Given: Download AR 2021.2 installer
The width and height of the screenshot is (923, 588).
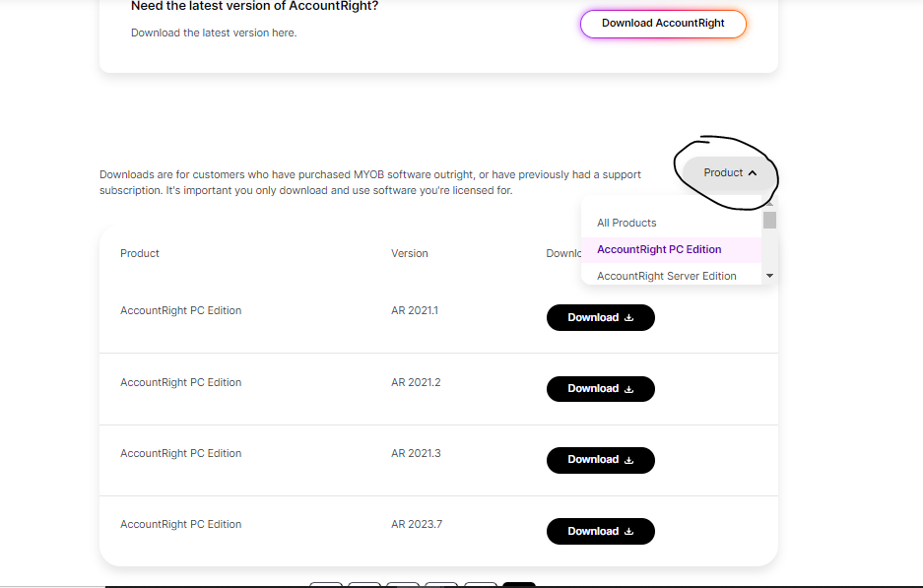Looking at the screenshot, I should click(x=601, y=389).
